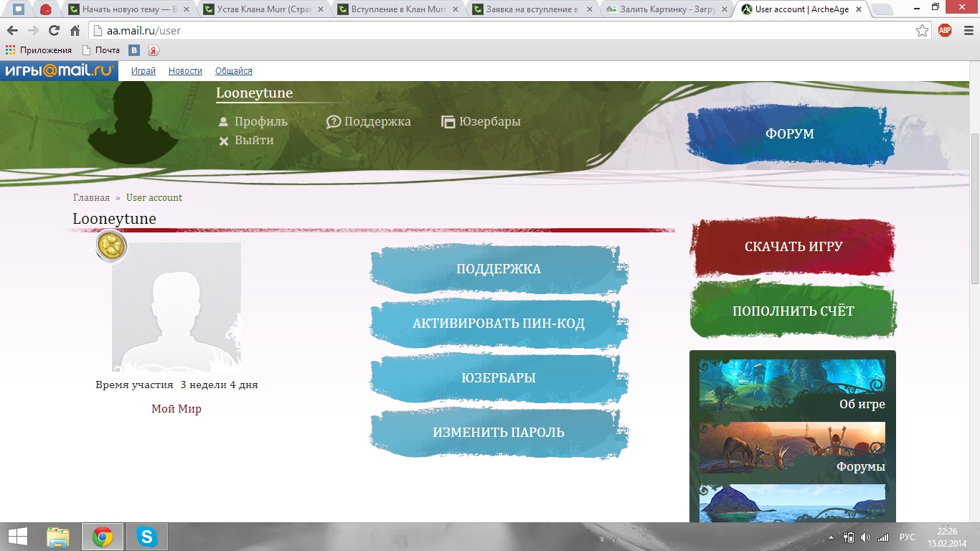Open the Профиль header link

click(253, 122)
